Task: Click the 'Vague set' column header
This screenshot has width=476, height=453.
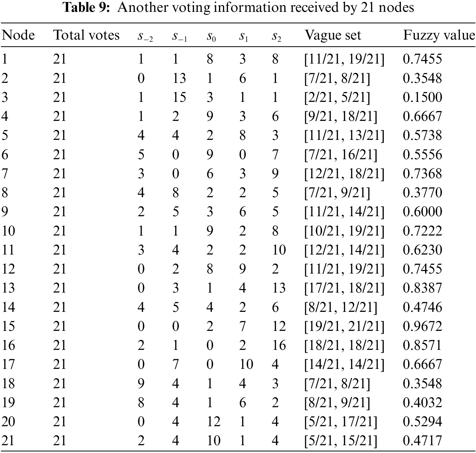Action: 332,35
